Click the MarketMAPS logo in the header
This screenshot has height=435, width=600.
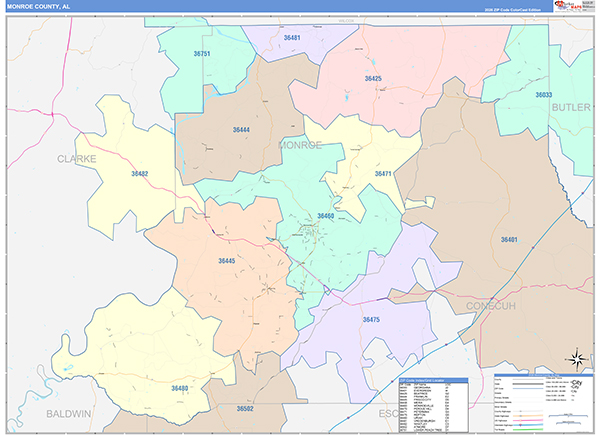[568, 6]
